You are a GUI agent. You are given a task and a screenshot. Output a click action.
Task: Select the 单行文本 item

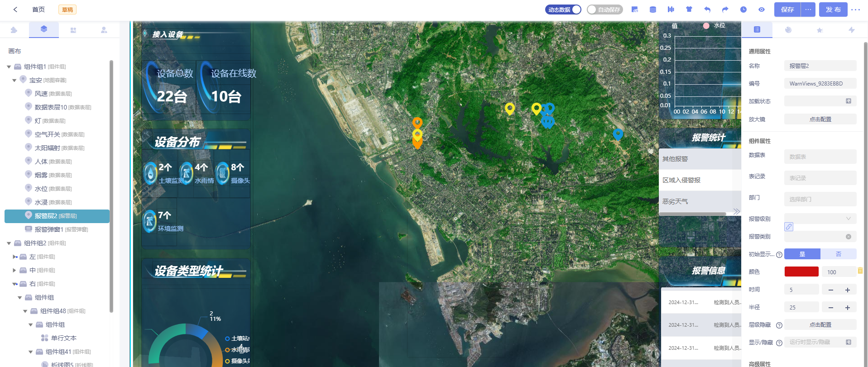63,338
